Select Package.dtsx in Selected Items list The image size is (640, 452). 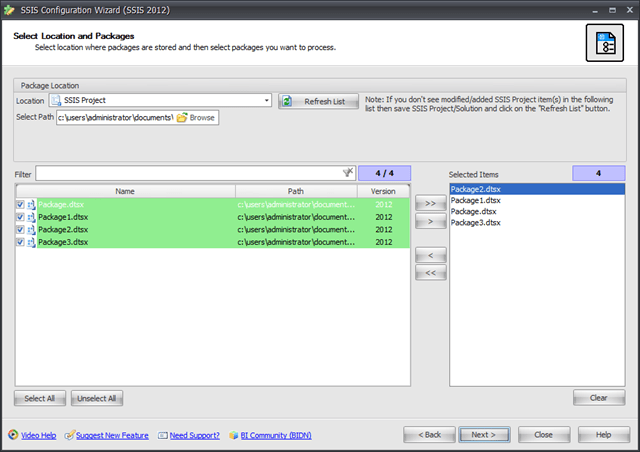pyautogui.click(x=537, y=211)
